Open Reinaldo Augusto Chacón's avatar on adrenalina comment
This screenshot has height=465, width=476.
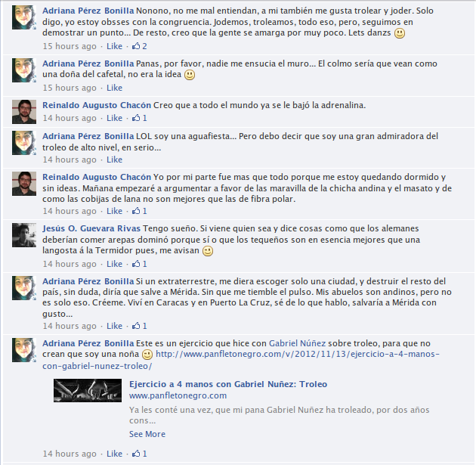pos(24,112)
